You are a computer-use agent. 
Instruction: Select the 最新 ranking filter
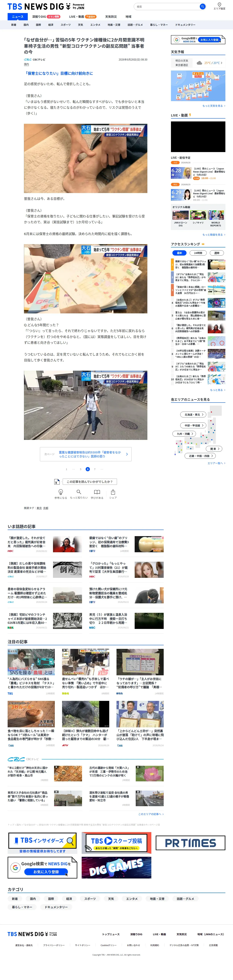(179, 253)
